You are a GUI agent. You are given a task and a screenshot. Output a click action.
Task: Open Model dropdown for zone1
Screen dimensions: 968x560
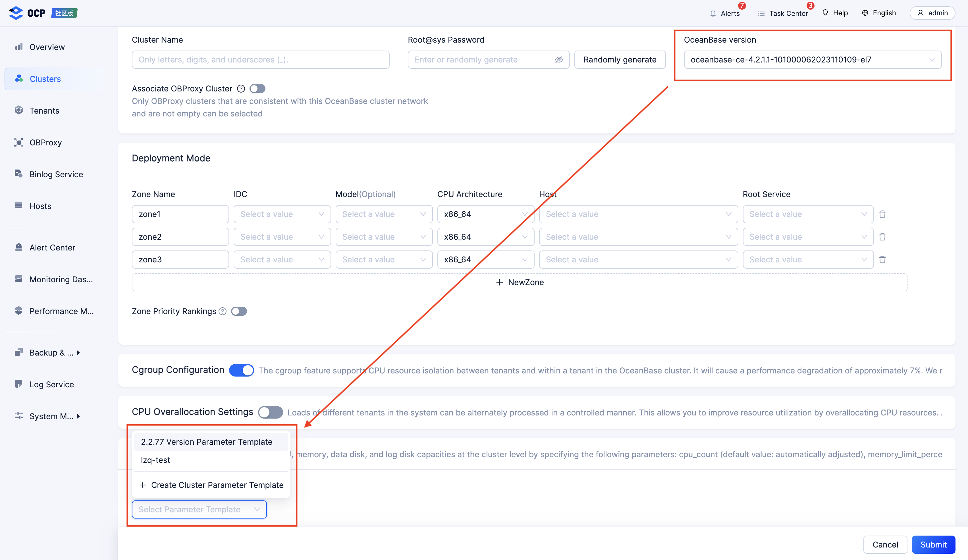click(x=384, y=214)
